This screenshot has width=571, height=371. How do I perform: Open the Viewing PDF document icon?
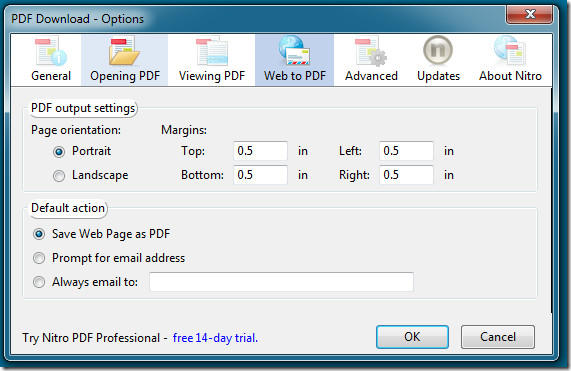pos(212,51)
